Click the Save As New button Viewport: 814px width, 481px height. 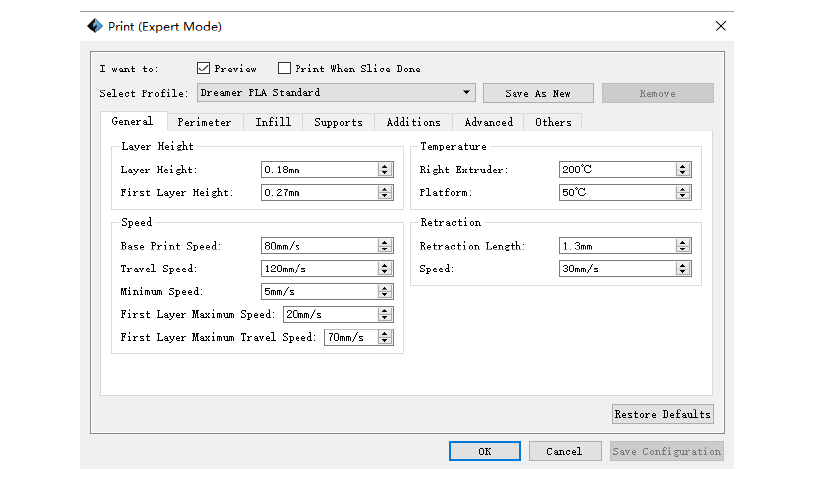(x=538, y=93)
